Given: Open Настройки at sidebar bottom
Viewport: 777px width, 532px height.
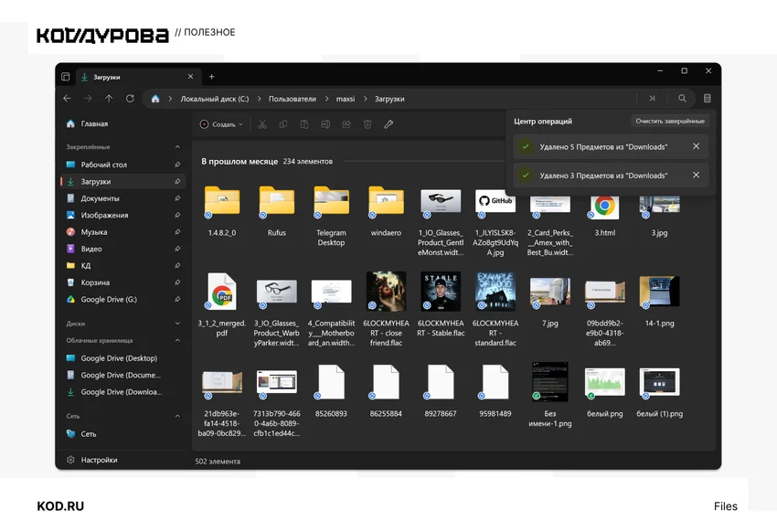Looking at the screenshot, I should (122, 460).
